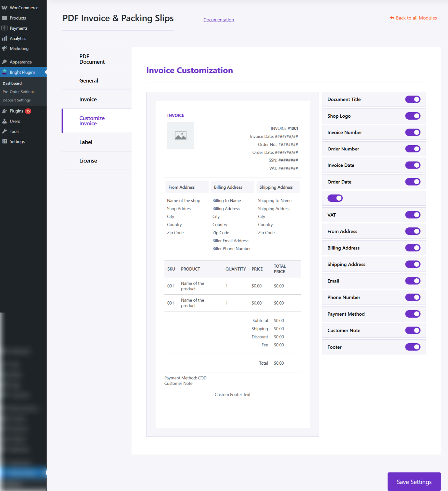Toggle the Payment Method switch

(x=412, y=314)
